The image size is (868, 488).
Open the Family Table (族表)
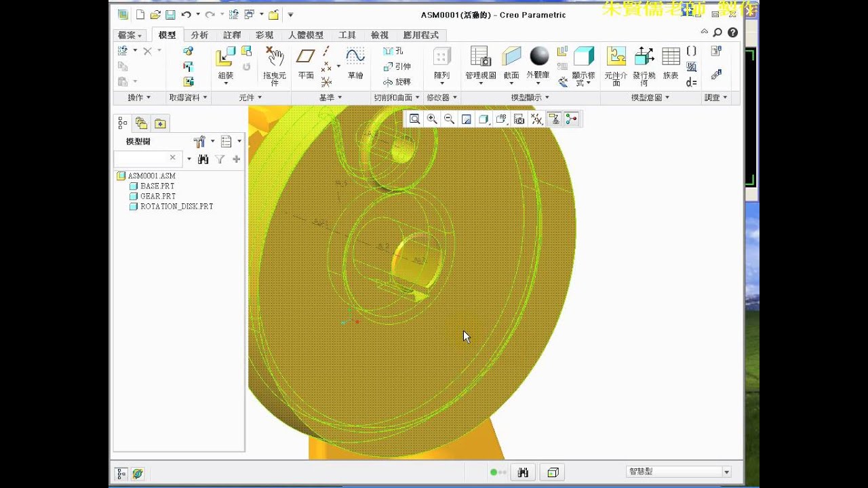coord(671,64)
